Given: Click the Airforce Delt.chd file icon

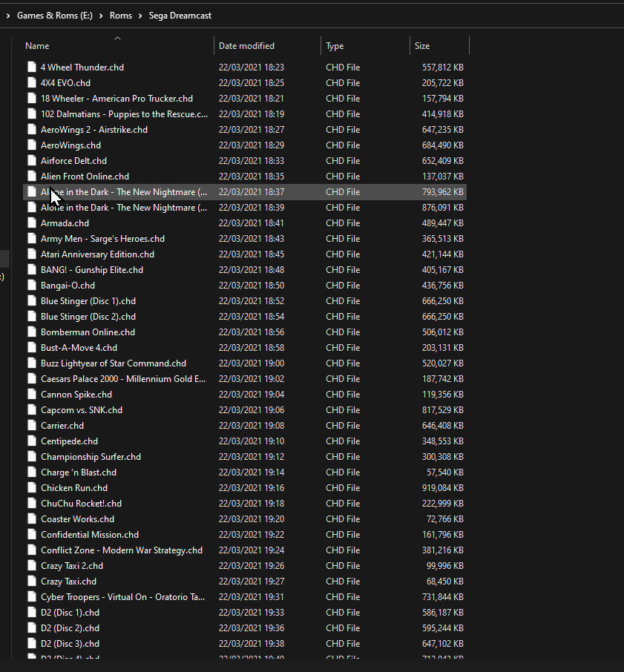Looking at the screenshot, I should (32, 161).
